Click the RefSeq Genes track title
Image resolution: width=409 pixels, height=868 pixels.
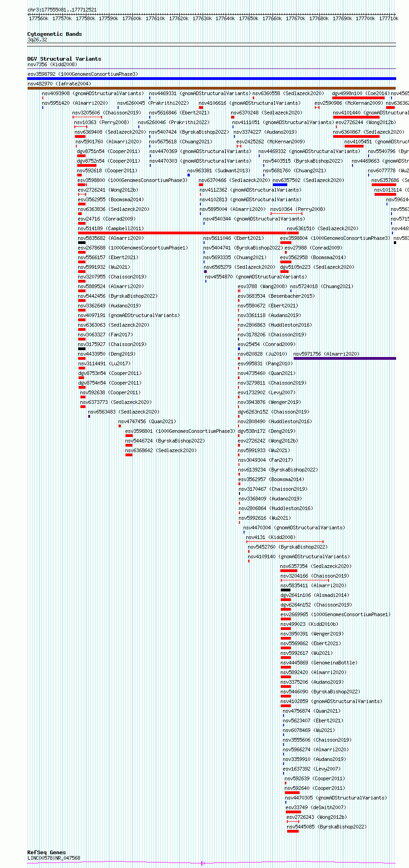tap(46, 852)
